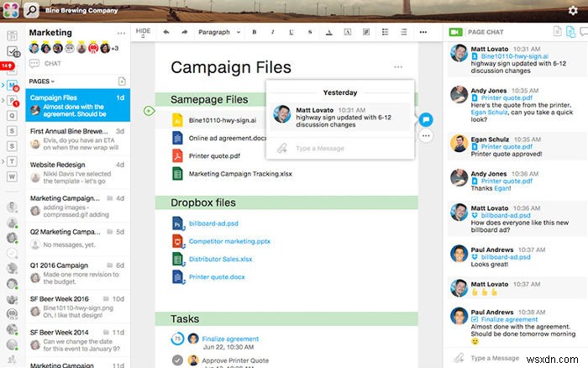The width and height of the screenshot is (588, 368).
Task: Open the app launcher colored icon
Action: coord(11,11)
